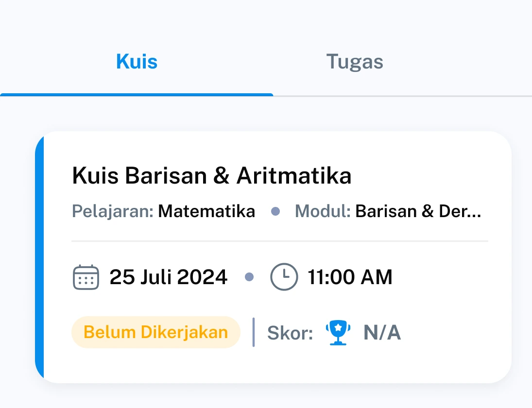
Task: Click the blue accent bar on the quiz card
Action: pyautogui.click(x=39, y=257)
